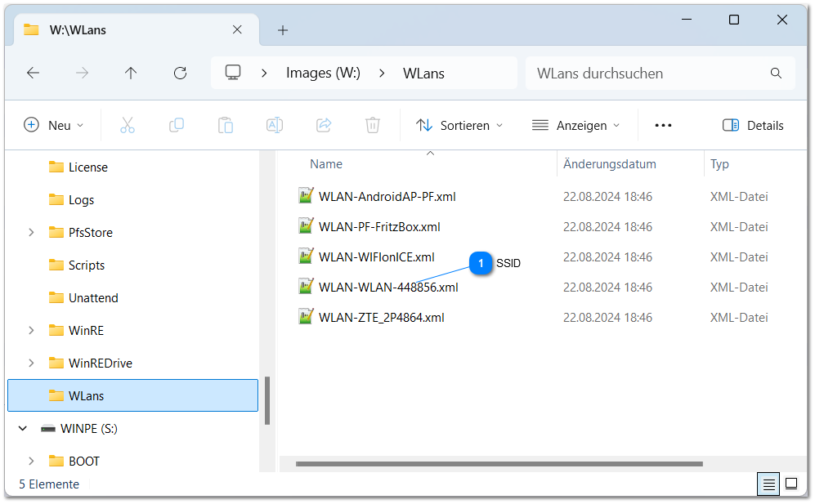815x504 pixels.
Task: Open the Neu menu
Action: tap(52, 125)
